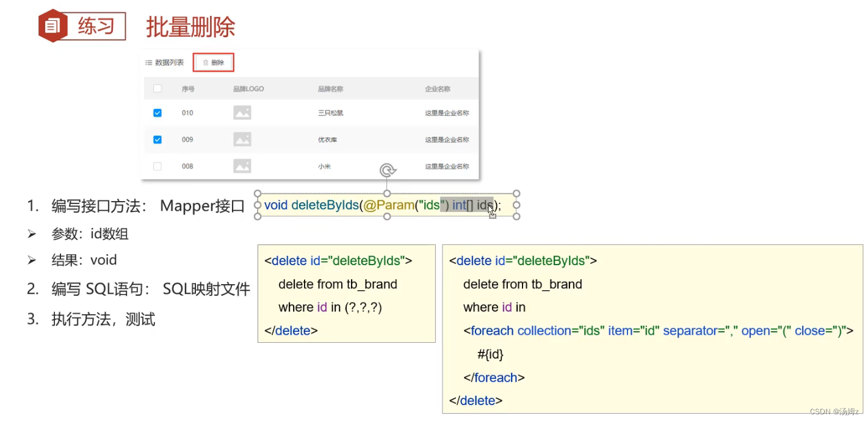
Task: Uncheck the checkbox for row 010
Action: (157, 113)
